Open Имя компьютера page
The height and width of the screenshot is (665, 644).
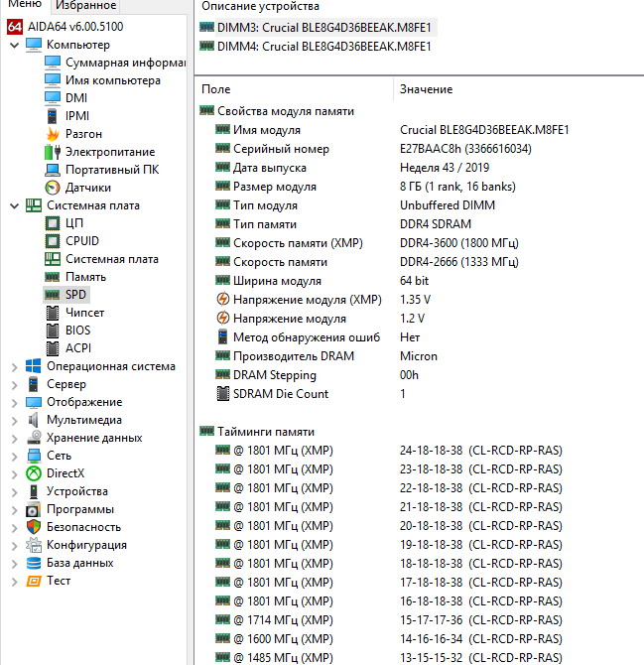[113, 80]
